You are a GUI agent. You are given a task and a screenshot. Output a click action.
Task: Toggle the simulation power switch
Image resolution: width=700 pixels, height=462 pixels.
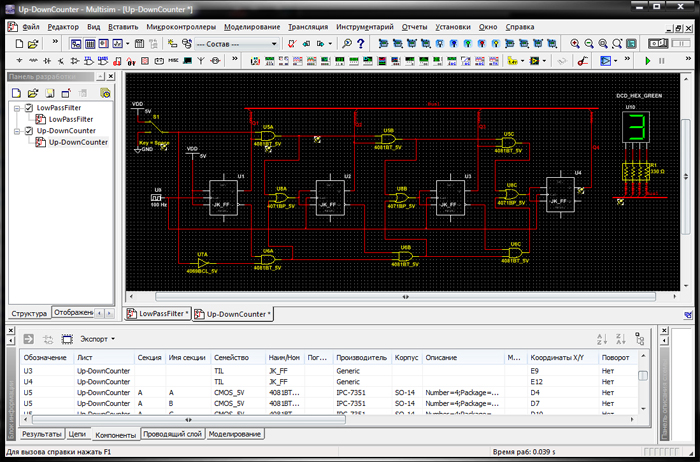(x=658, y=44)
